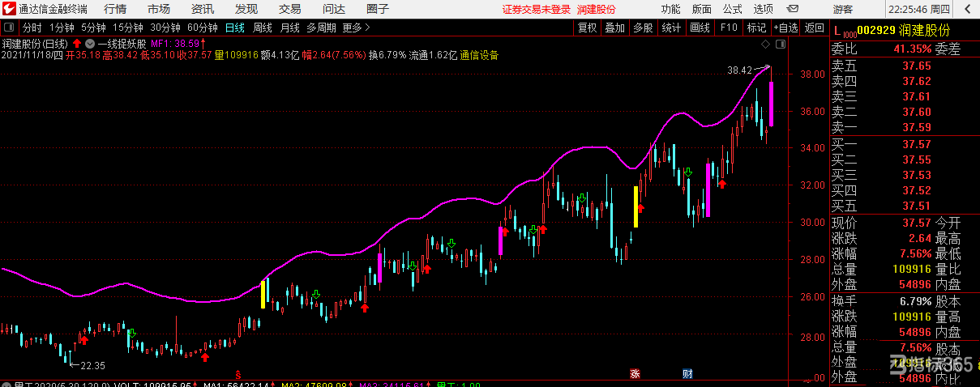
Task: Switch to the 15分钟 period tab
Action: click(x=128, y=28)
